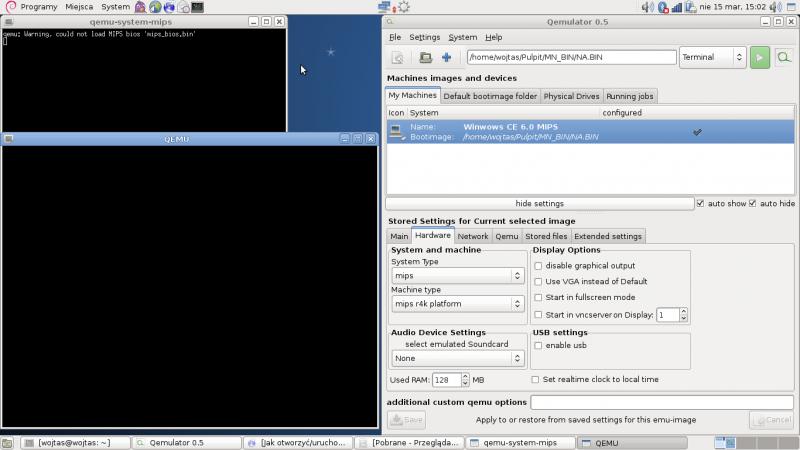Click the green run machine button
This screenshot has height=450, width=800.
(x=760, y=57)
